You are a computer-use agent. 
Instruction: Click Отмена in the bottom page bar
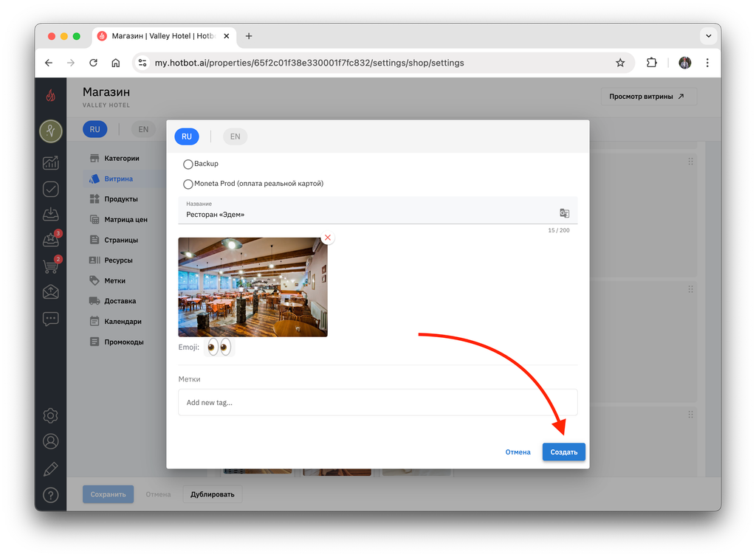coord(158,494)
